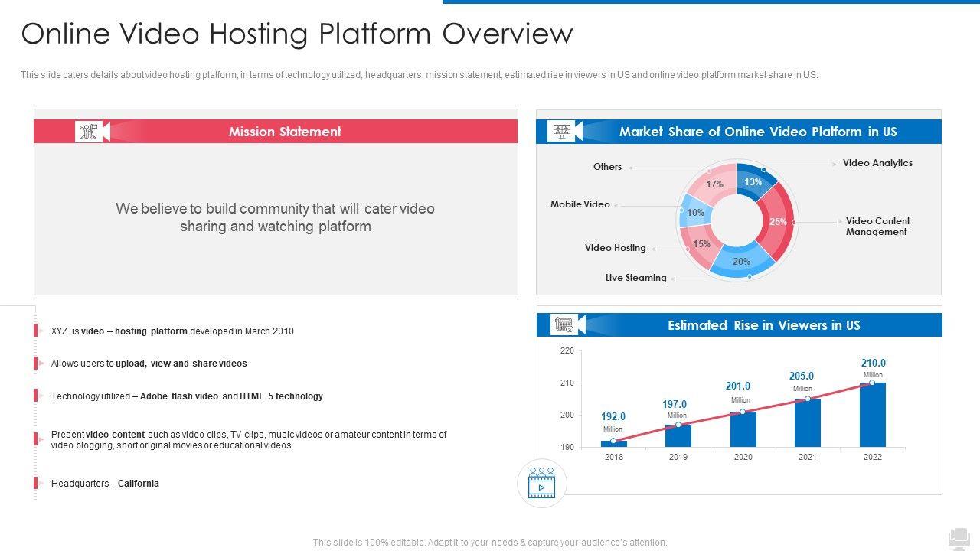Image resolution: width=980 pixels, height=551 pixels.
Task: Select the red bullet marker beside Headquarters
Action: [x=36, y=484]
